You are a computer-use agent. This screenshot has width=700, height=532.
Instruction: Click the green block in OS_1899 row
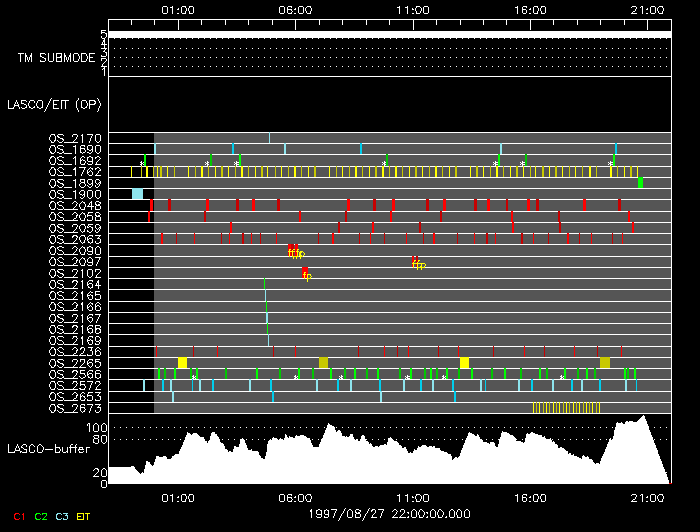point(640,183)
